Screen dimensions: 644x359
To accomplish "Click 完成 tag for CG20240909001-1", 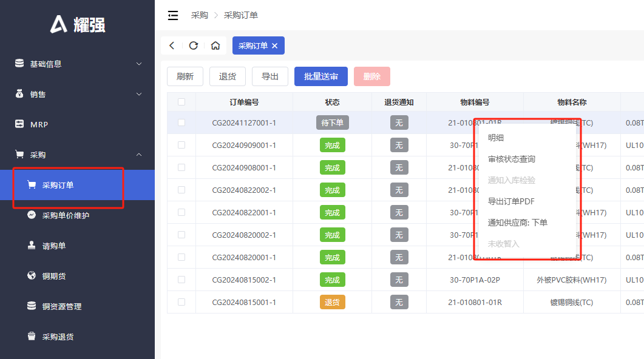I will (332, 146).
